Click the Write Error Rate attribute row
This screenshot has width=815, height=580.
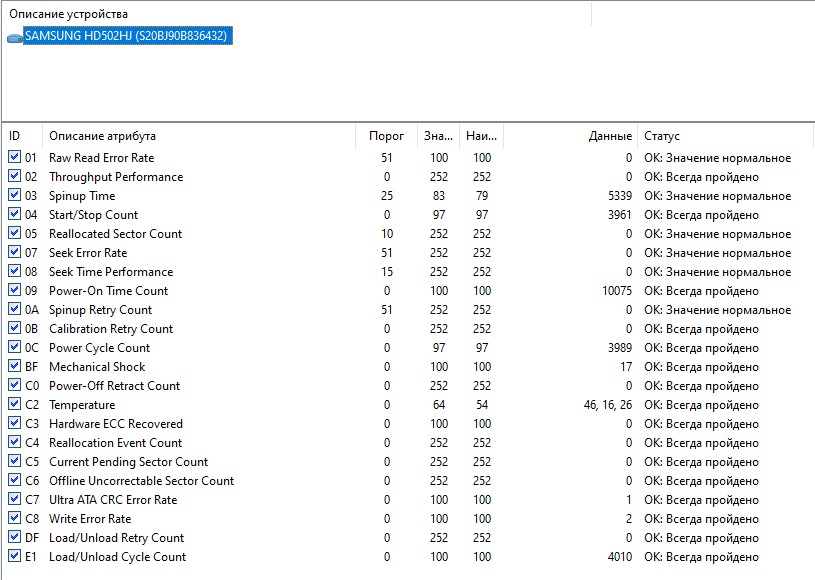click(x=90, y=519)
